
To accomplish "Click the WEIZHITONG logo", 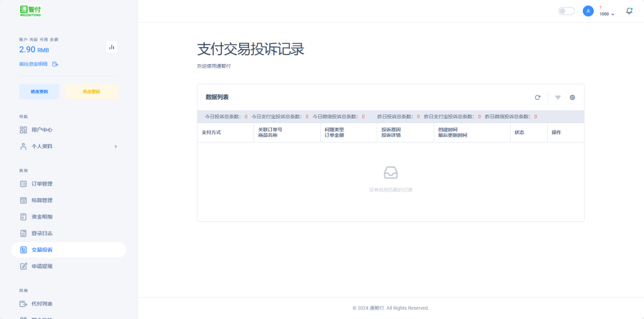I will (x=30, y=11).
